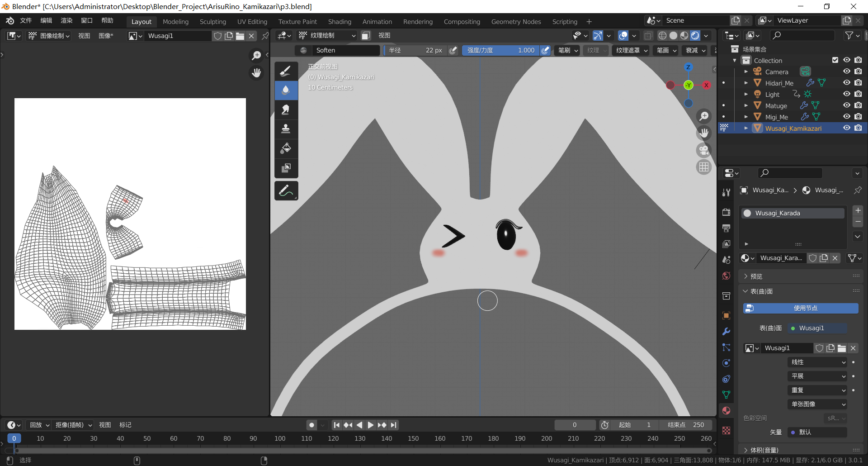Image resolution: width=868 pixels, height=466 pixels.
Task: Uncheck the Collection exclude checkbox
Action: click(x=835, y=60)
